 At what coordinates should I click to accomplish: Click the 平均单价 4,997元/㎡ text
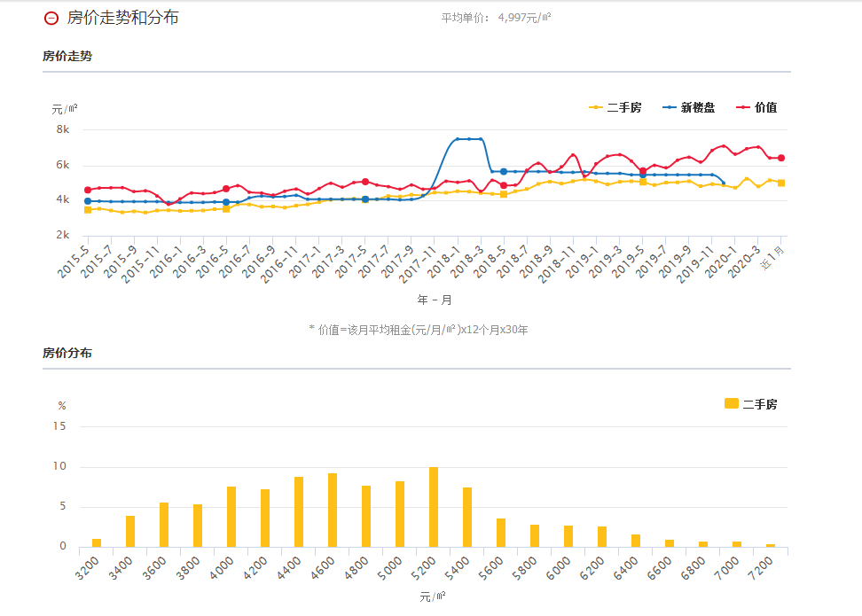pyautogui.click(x=496, y=18)
